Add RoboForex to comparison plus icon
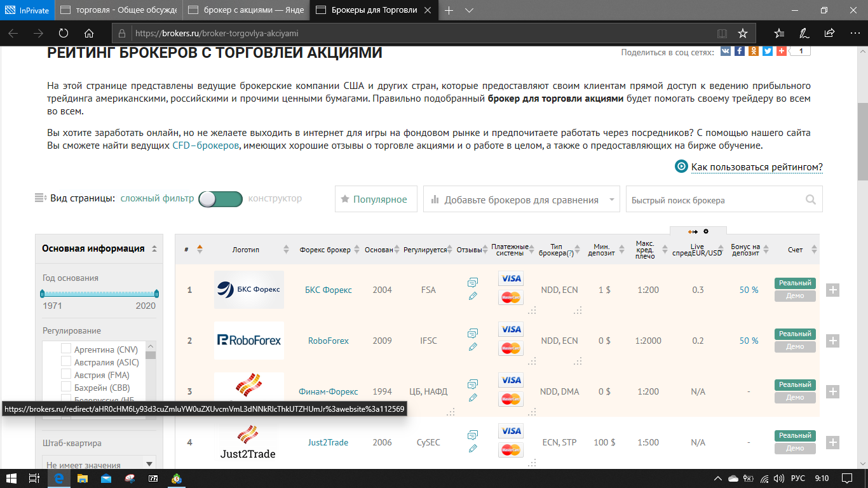The width and height of the screenshot is (868, 488). [833, 341]
